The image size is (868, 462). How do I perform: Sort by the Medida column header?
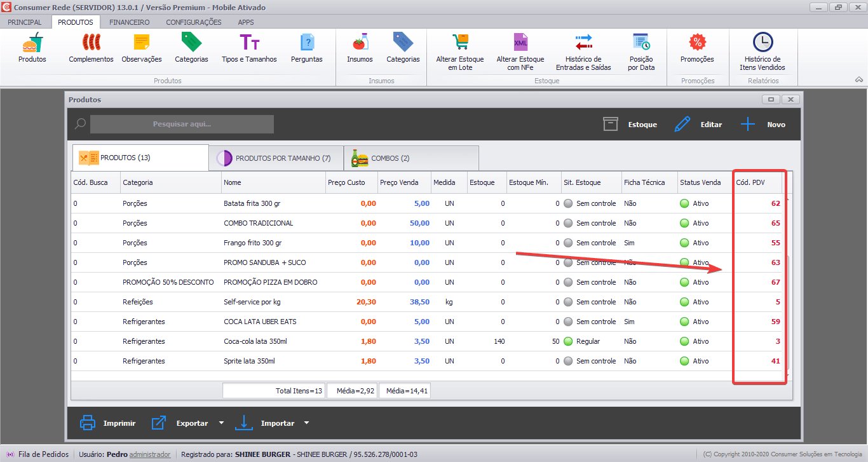coord(449,182)
